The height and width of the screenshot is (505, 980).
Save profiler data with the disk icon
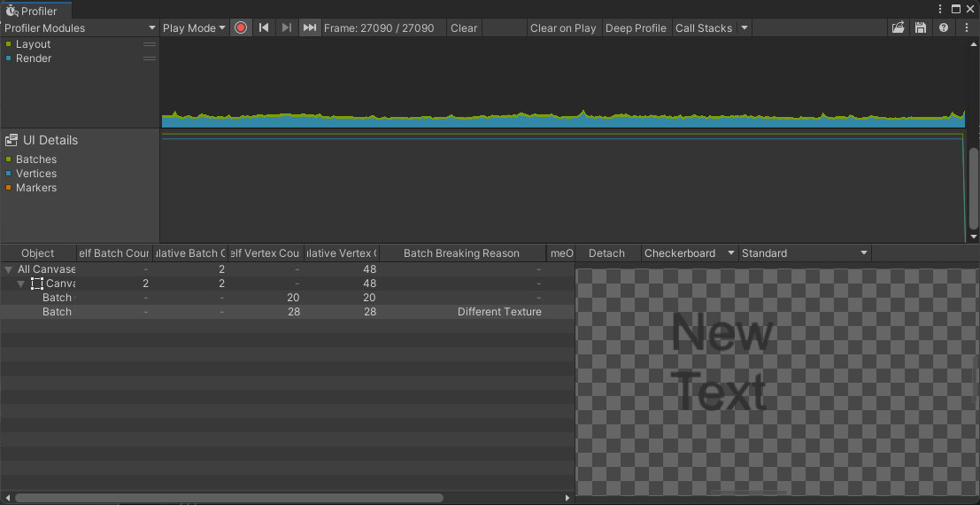click(920, 27)
